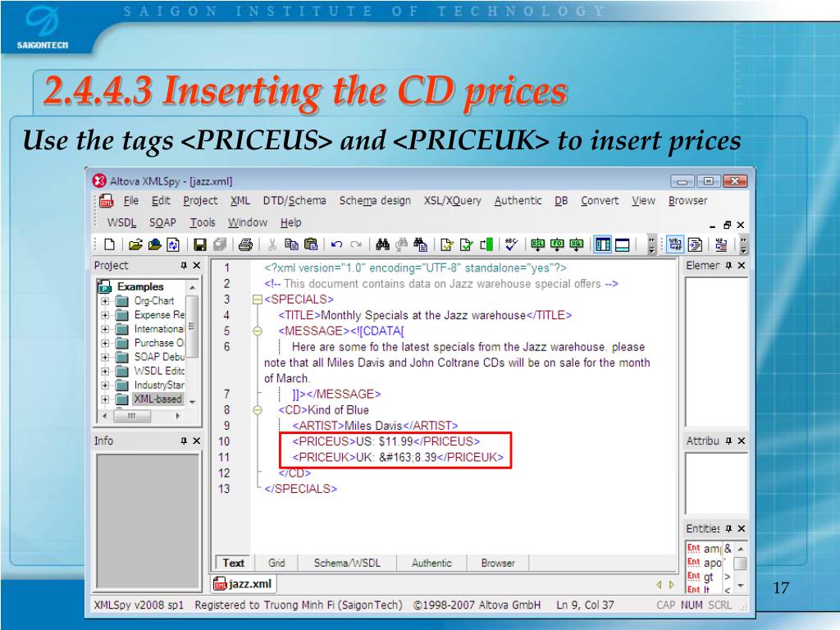Switch to the Grid view tab

276,563
